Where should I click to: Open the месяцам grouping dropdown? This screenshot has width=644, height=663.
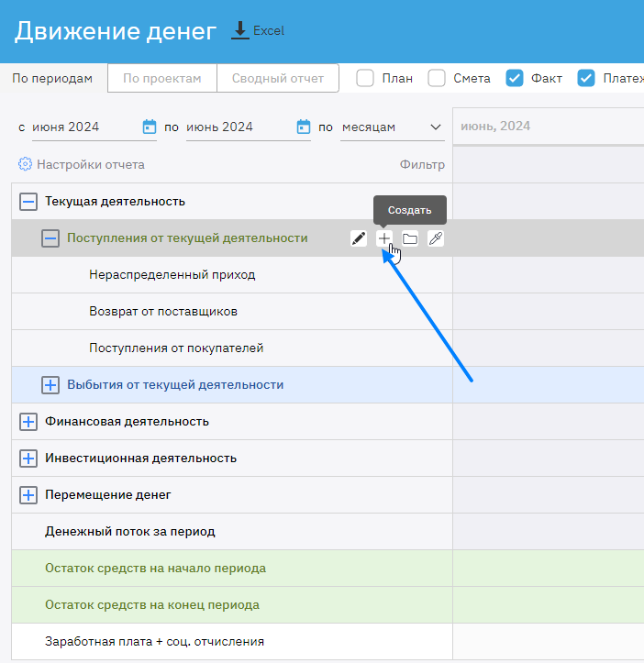[392, 127]
